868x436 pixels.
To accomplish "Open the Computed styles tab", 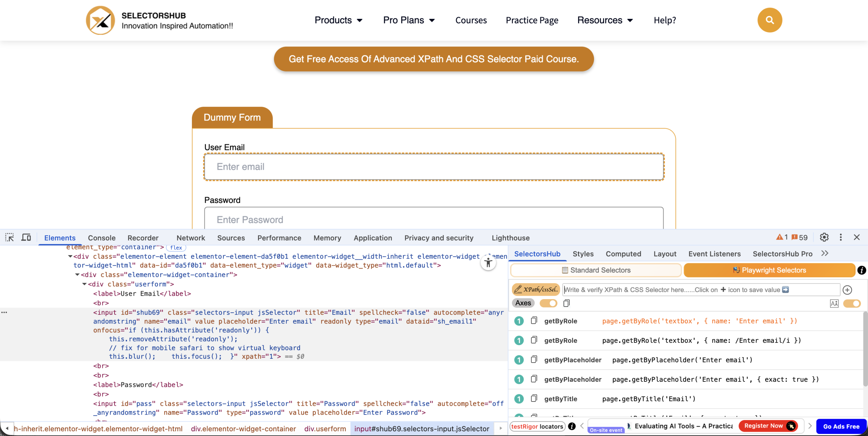I will point(623,254).
